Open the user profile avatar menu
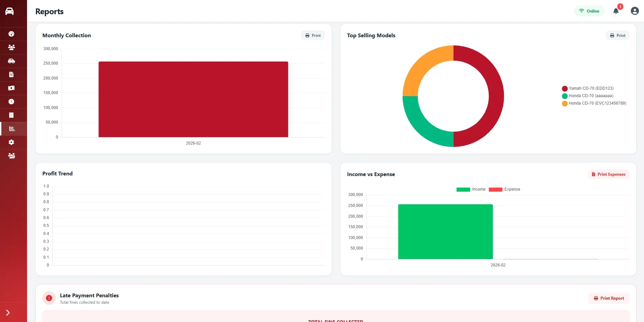 pyautogui.click(x=635, y=11)
